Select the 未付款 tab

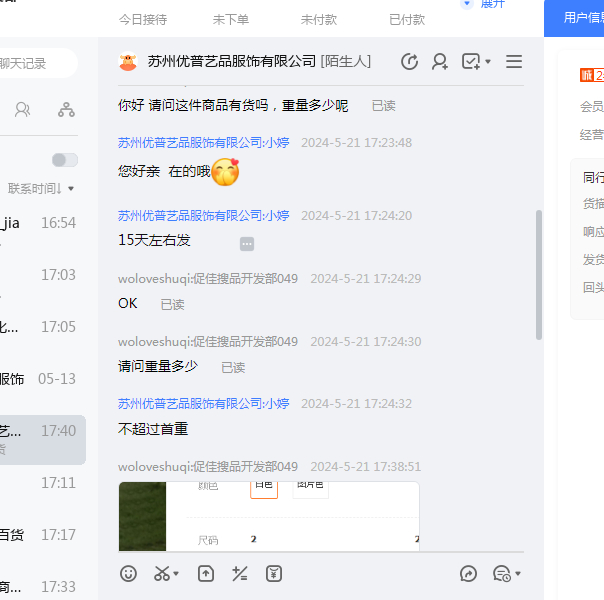point(319,19)
